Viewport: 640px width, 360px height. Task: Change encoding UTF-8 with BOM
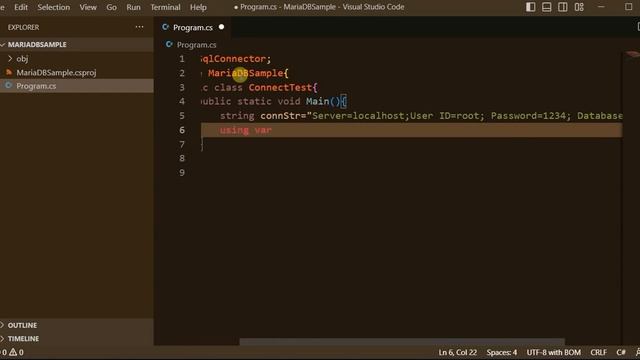[553, 352]
